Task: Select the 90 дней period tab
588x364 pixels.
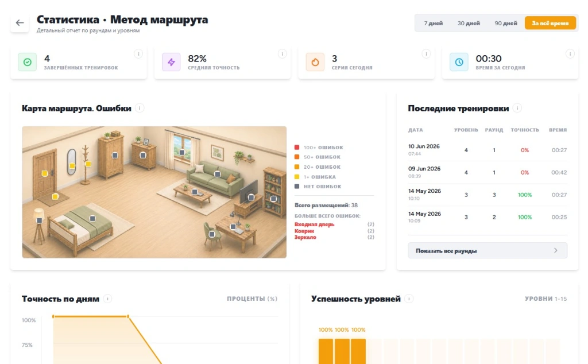Action: [x=505, y=23]
